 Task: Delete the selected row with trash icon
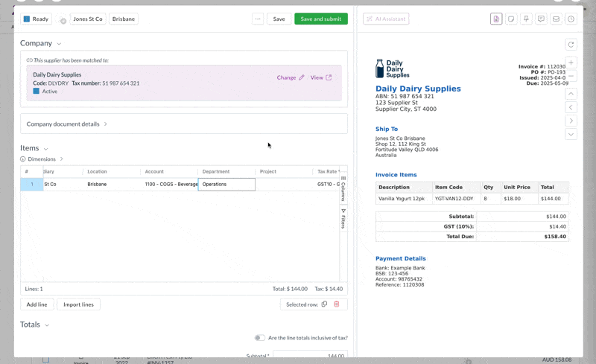coord(337,304)
